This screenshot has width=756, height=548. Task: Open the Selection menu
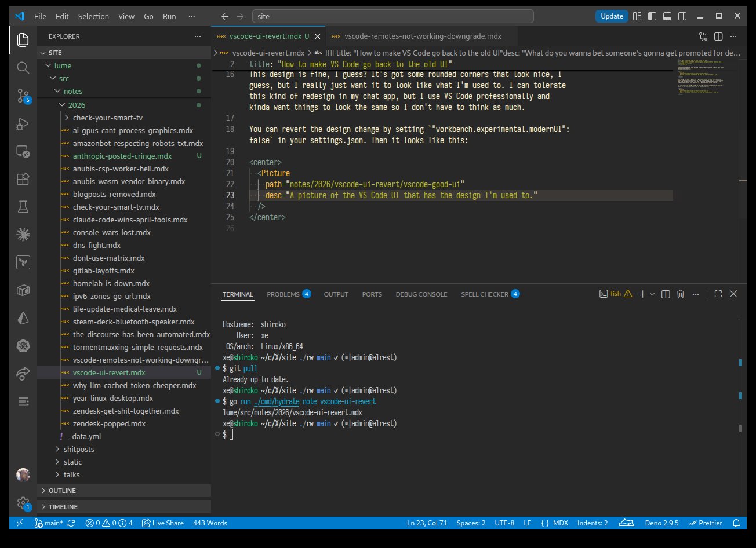click(93, 17)
